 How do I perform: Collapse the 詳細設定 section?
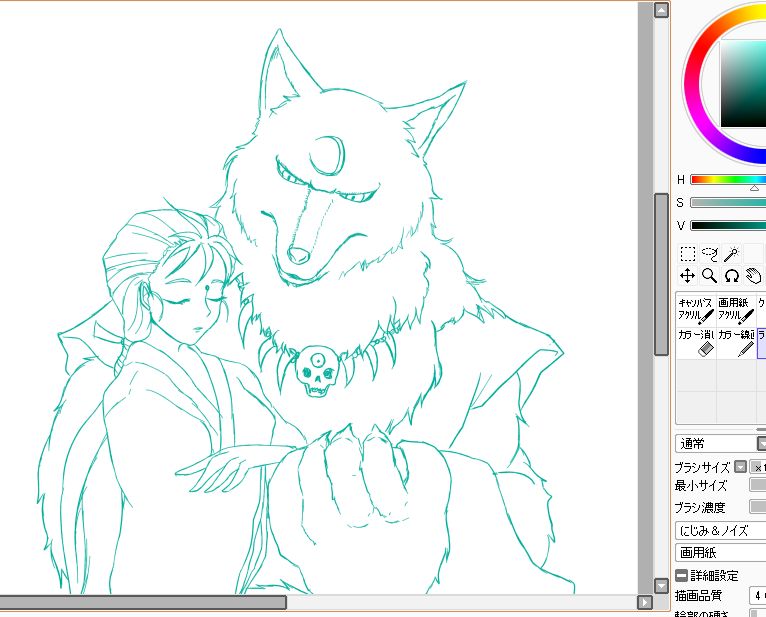681,575
